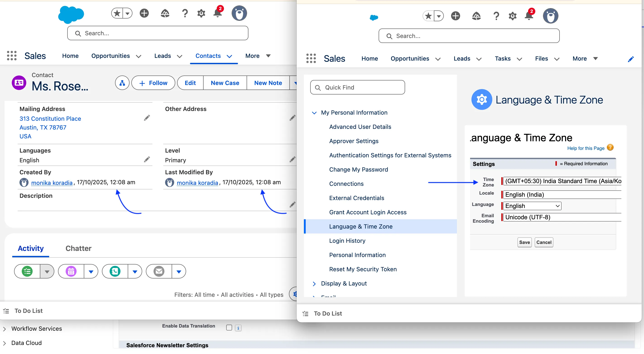This screenshot has height=354, width=644.
Task: Click the Quick Find input field
Action: 358,87
